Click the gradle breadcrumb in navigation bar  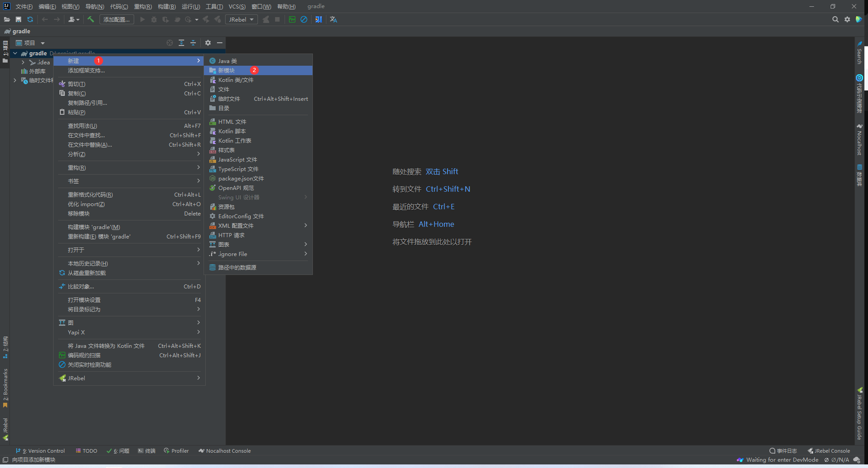point(17,31)
